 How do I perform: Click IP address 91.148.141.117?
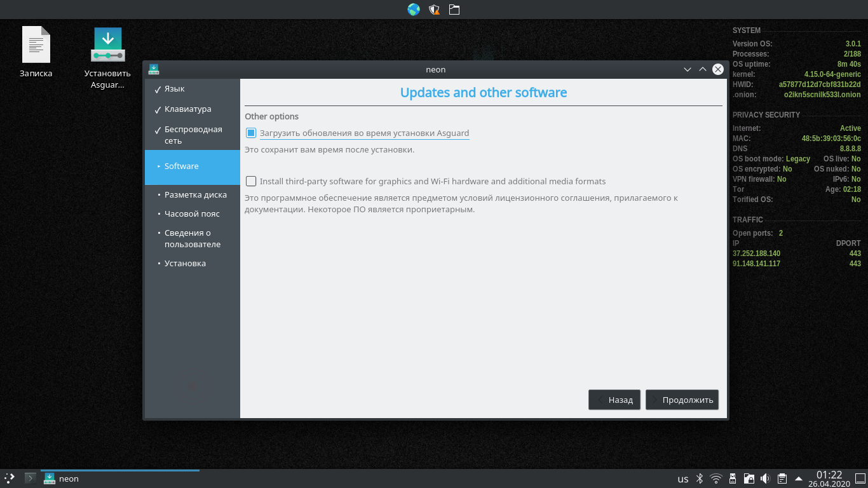coord(756,264)
